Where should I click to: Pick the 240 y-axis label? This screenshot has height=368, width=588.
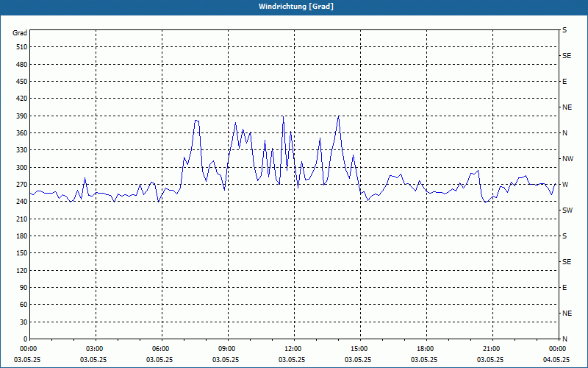[x=22, y=202]
